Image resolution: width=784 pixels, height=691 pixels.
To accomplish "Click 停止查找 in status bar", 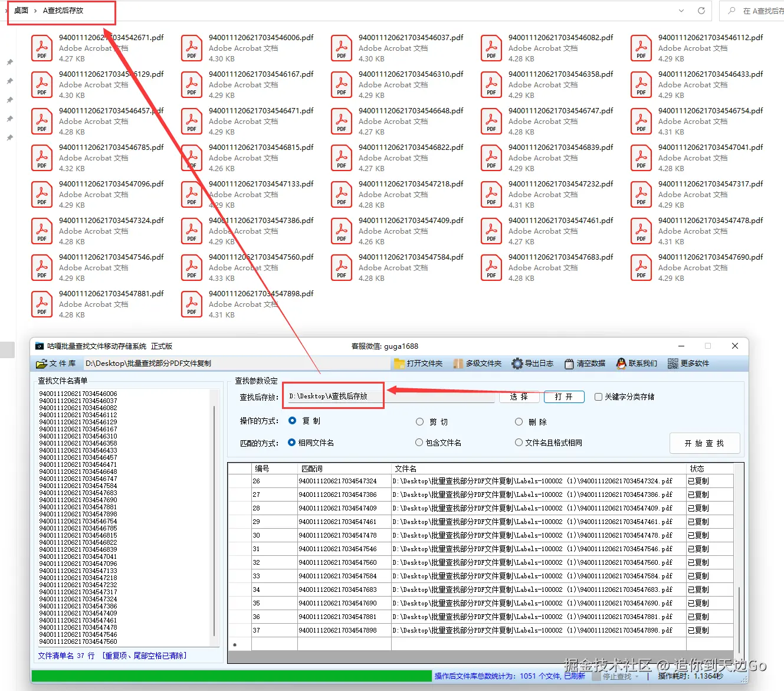I will pos(616,676).
